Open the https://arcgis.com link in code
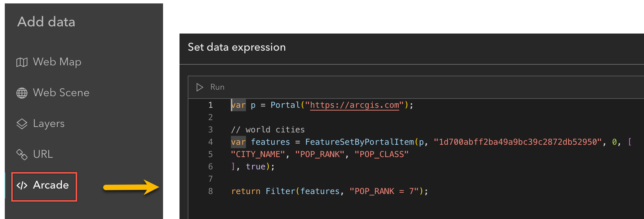 pyautogui.click(x=355, y=105)
